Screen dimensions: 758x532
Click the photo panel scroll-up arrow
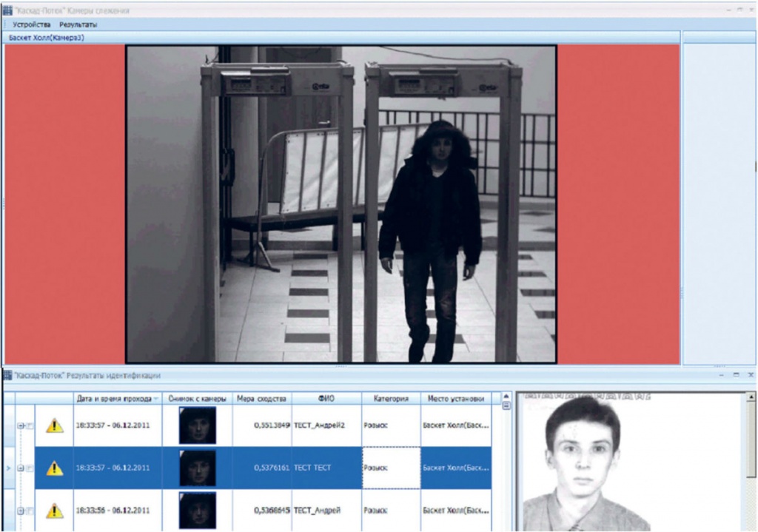pos(751,397)
